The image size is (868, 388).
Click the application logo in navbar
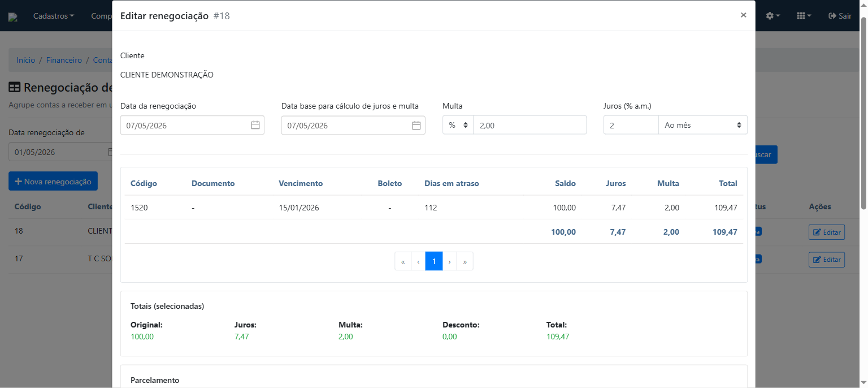coord(12,17)
